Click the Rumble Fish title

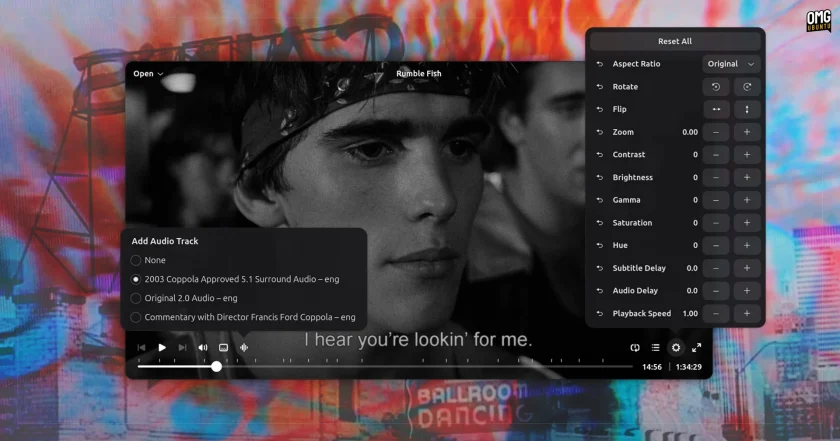(419, 73)
